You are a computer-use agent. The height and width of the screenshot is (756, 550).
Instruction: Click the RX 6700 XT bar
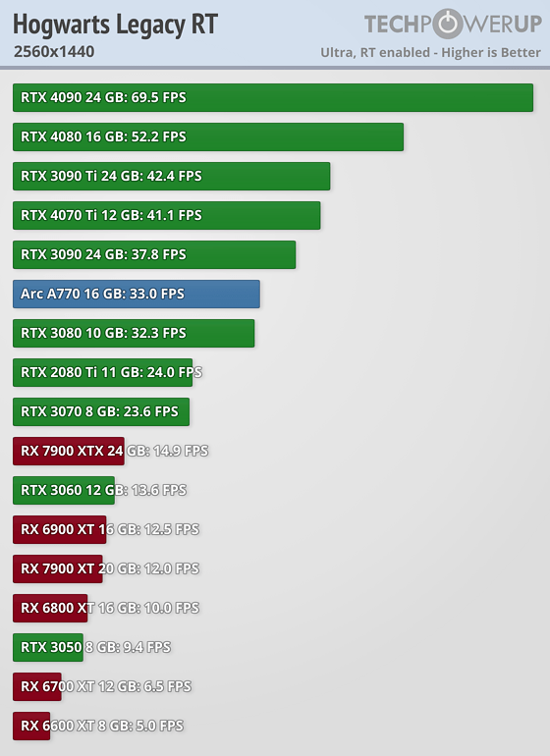pyautogui.click(x=37, y=687)
